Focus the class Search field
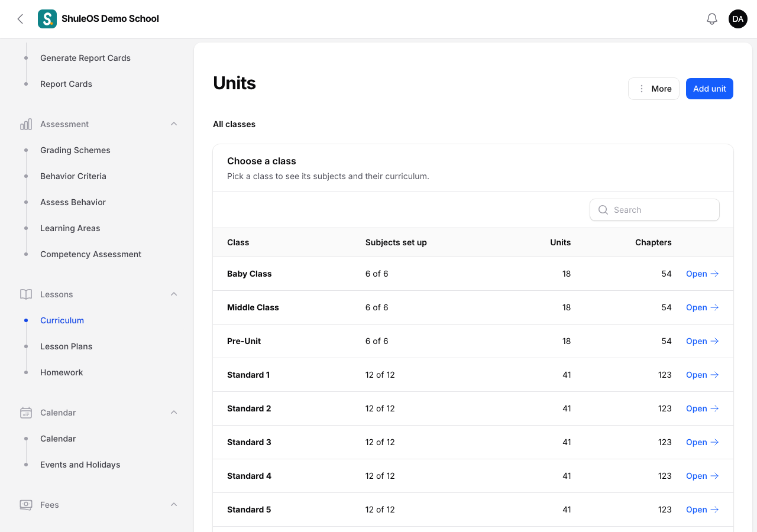This screenshot has width=757, height=532. [x=655, y=210]
